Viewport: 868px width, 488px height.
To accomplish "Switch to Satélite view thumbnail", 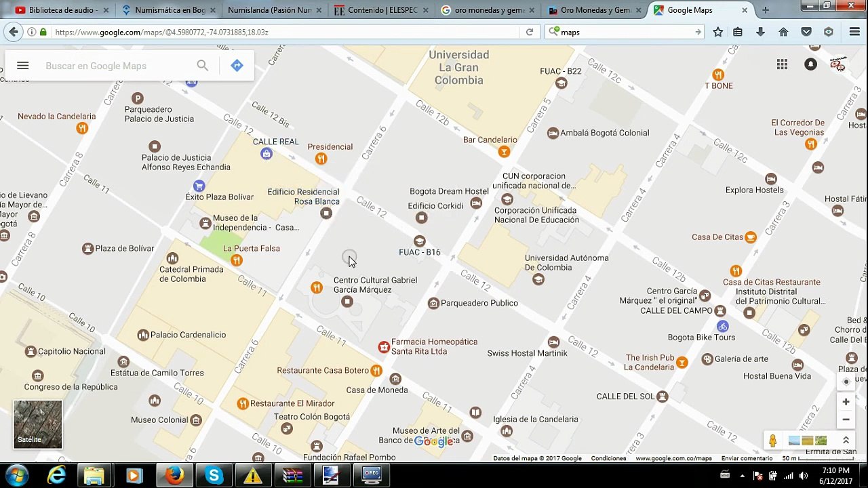I will (x=38, y=424).
